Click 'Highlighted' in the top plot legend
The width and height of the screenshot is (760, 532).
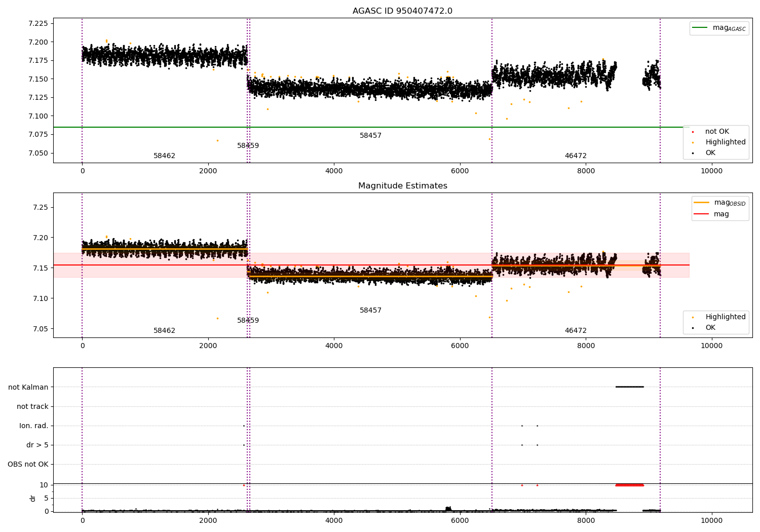click(726, 142)
